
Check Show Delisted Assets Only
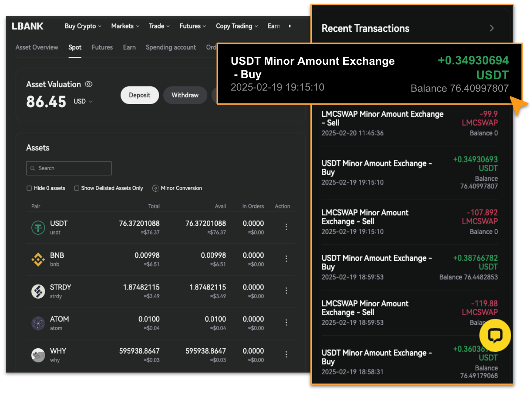[77, 188]
